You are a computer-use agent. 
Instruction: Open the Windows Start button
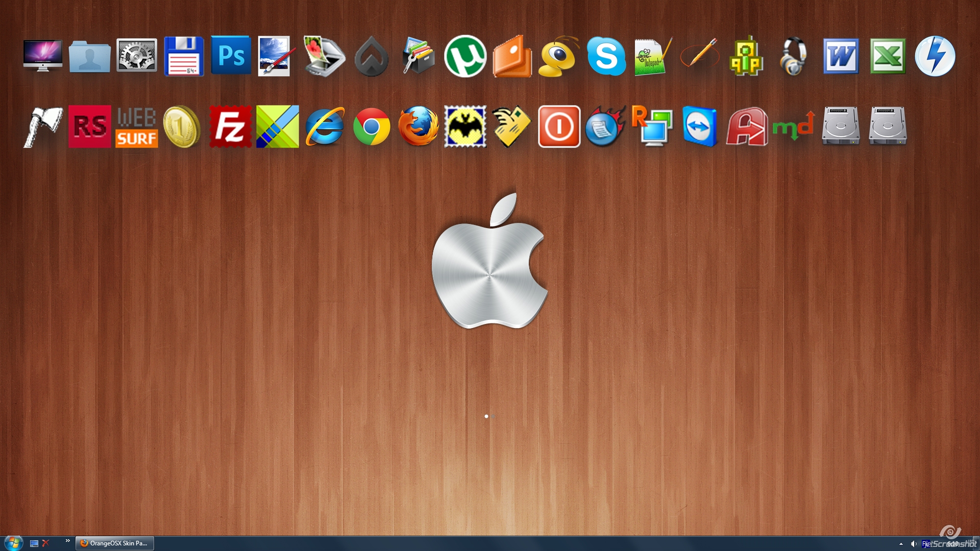tap(13, 543)
